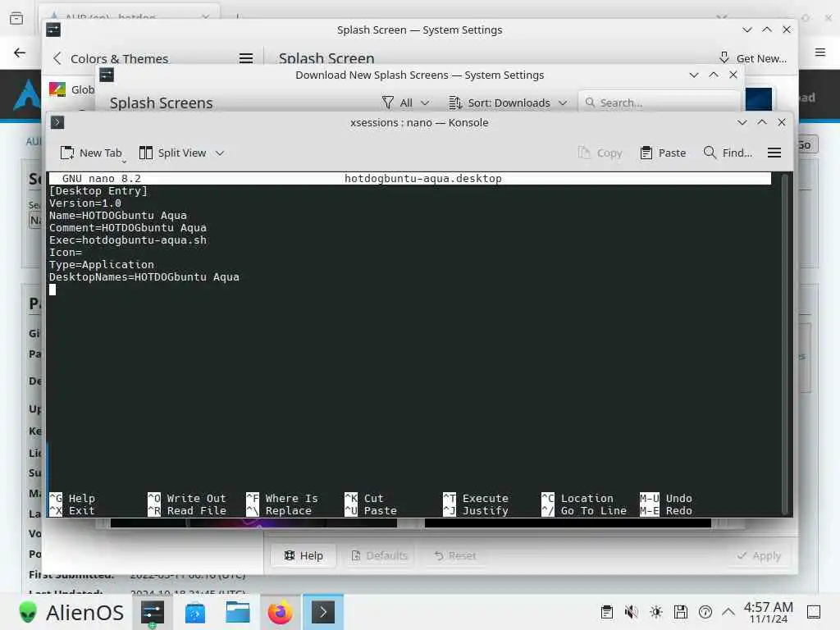This screenshot has width=840, height=630.
Task: Expand hidden system tray icons
Action: pos(728,612)
